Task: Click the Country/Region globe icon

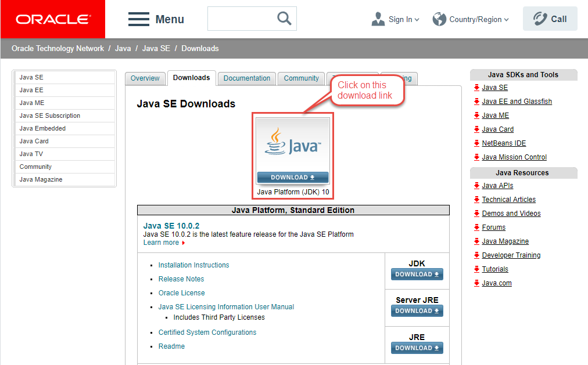Action: pyautogui.click(x=439, y=19)
